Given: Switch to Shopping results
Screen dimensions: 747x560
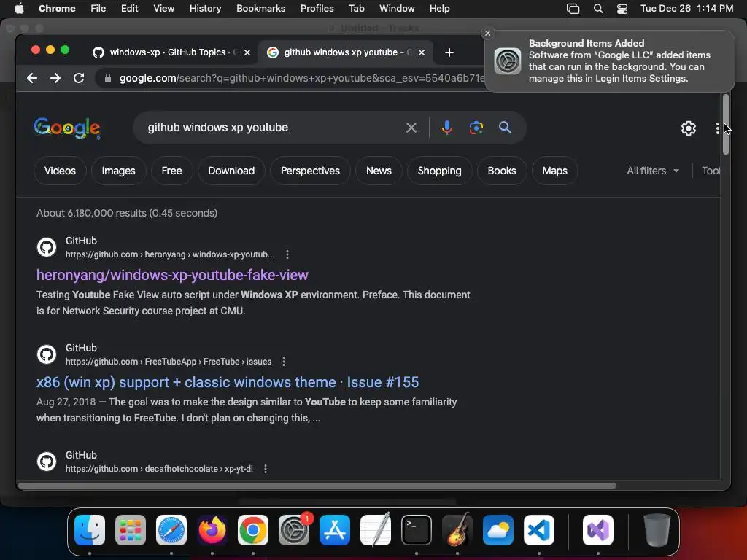Looking at the screenshot, I should [439, 171].
